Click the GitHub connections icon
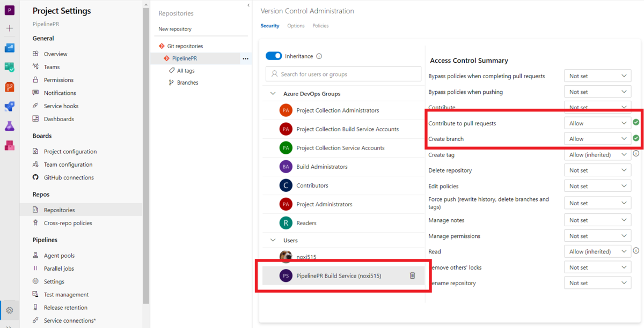Screen dimensions: 644x328 (x=35, y=177)
